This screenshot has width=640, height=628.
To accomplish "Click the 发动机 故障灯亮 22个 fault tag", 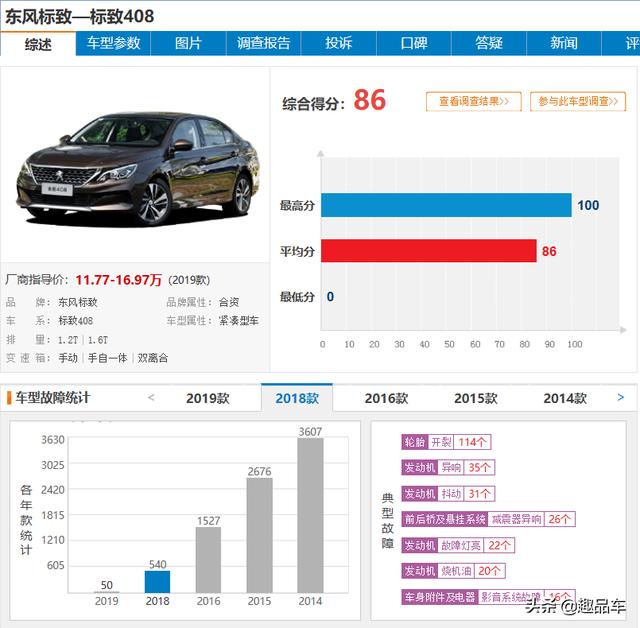I will tap(458, 545).
